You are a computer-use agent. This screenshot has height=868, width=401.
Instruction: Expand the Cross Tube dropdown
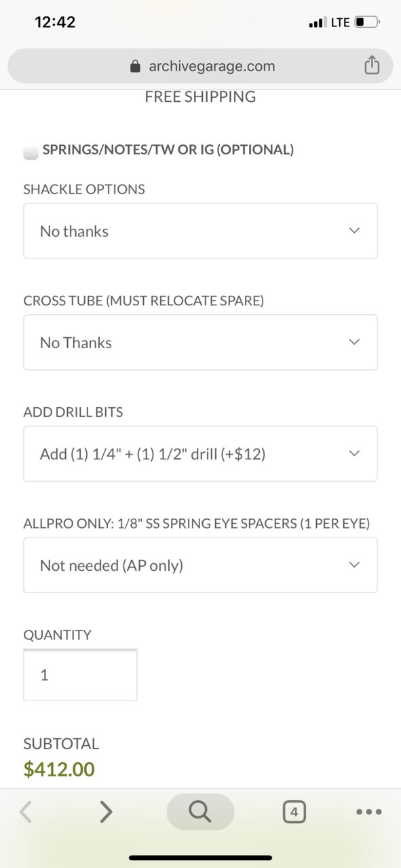pos(200,342)
